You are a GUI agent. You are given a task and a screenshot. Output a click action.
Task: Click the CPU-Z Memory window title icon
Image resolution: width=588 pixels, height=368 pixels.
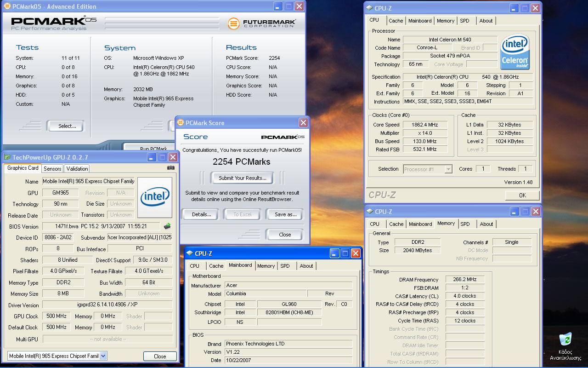[369, 212]
